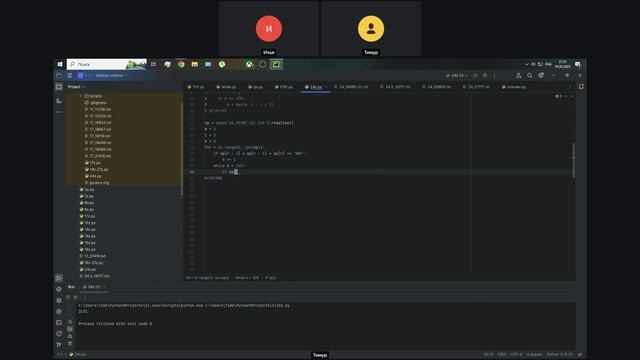Jump to previous highlighted error arrow

point(567,96)
